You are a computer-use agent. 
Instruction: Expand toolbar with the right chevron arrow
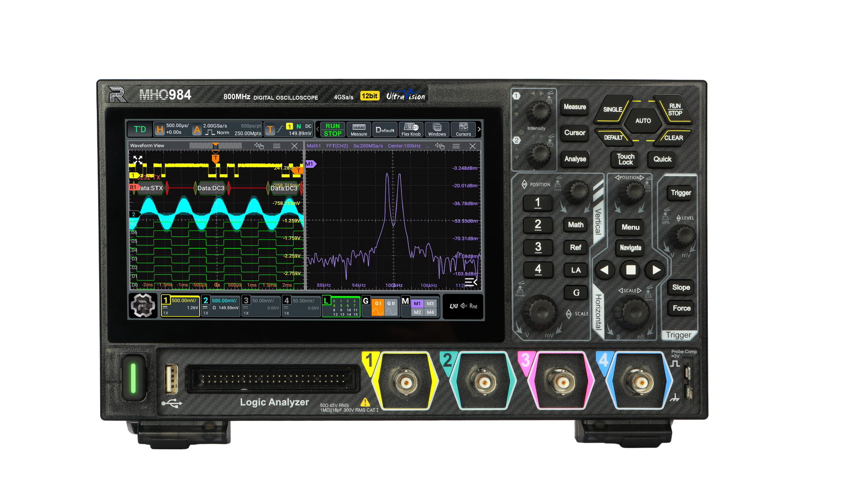pos(479,129)
